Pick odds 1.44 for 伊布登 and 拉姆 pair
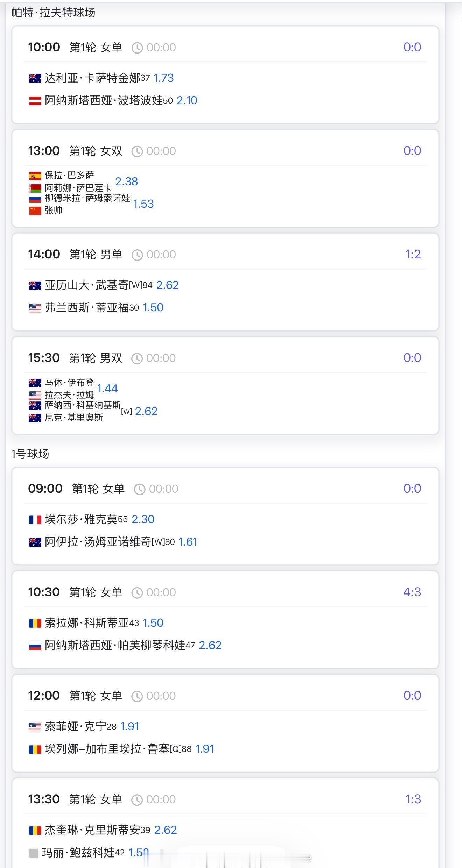The image size is (462, 868). tap(107, 389)
